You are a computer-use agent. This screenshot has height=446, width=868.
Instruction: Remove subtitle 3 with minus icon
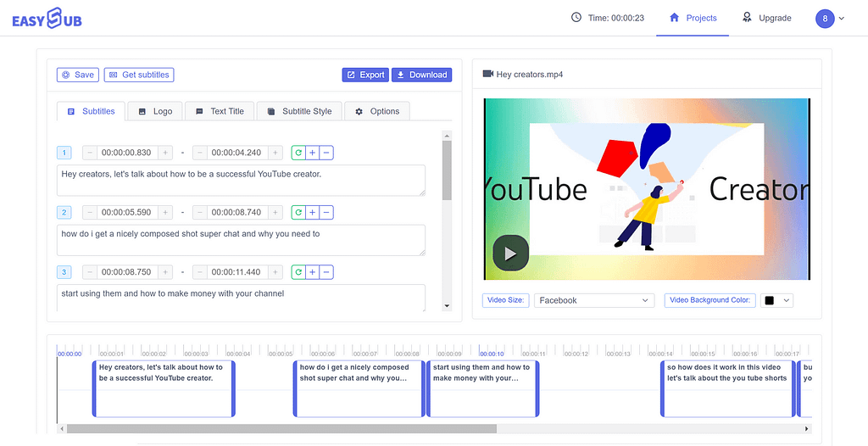326,272
